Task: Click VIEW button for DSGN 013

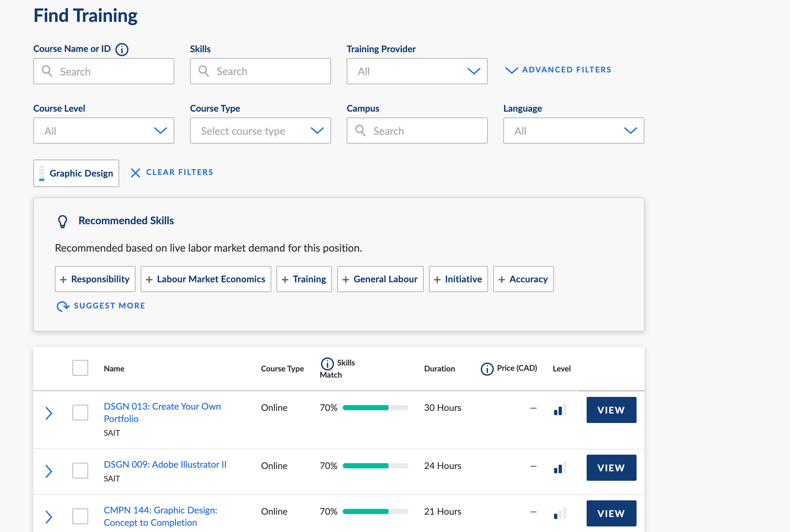Action: (611, 410)
